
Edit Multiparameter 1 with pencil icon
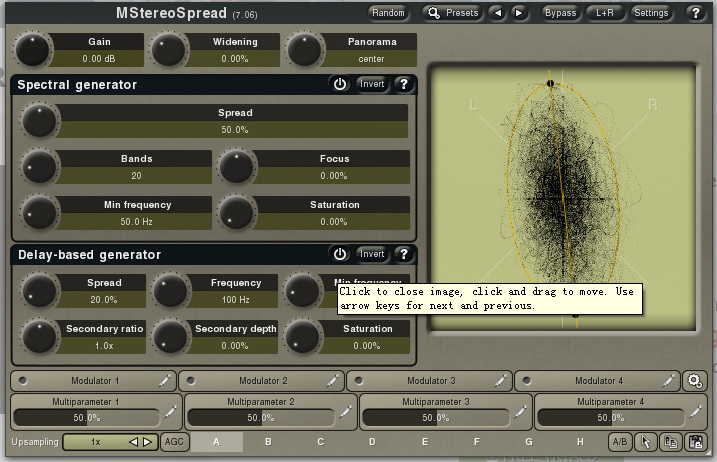(171, 412)
